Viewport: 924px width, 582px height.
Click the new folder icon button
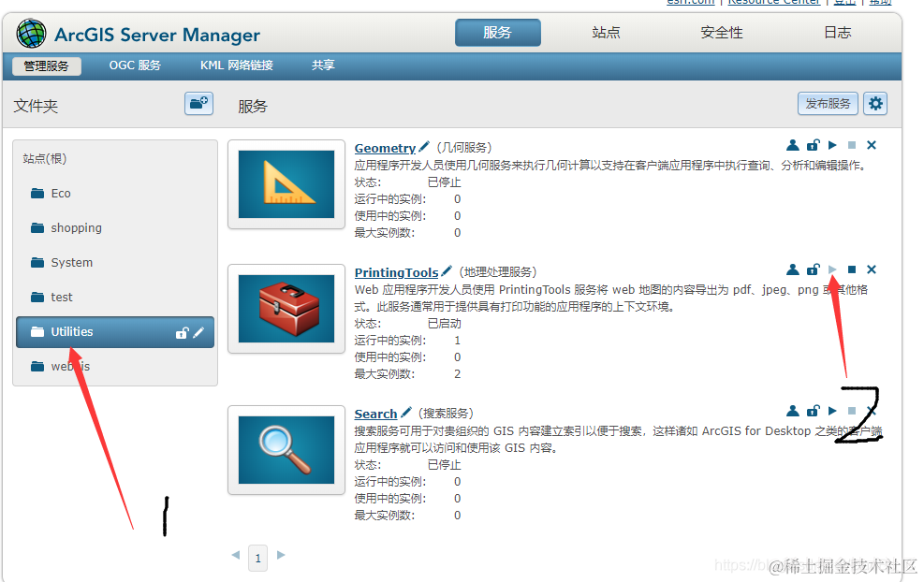(x=198, y=104)
